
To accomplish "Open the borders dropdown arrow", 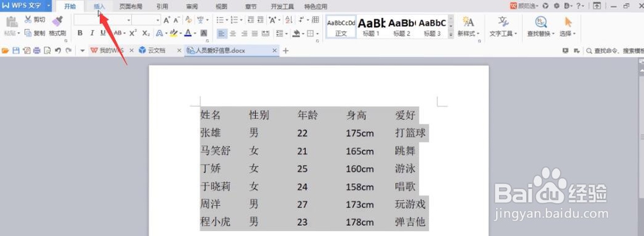I will click(x=318, y=33).
